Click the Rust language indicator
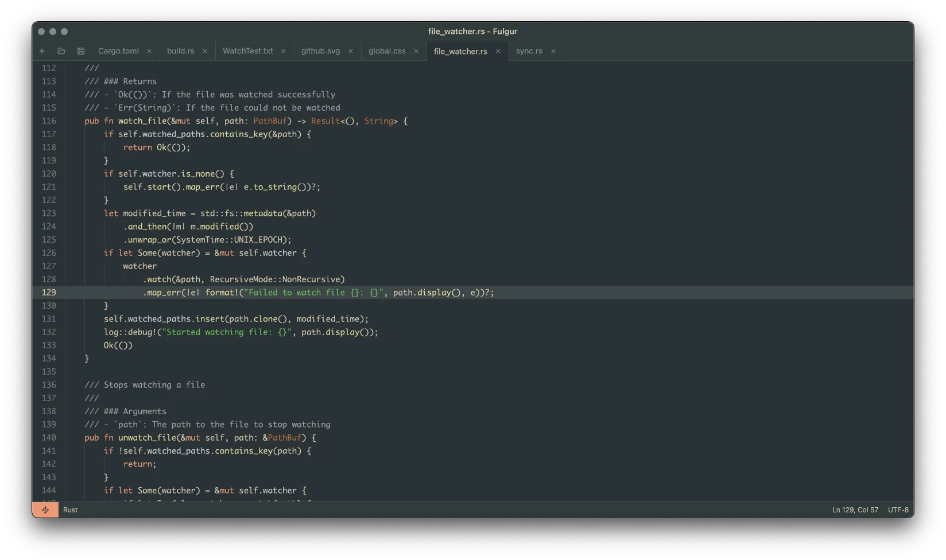The height and width of the screenshot is (560, 946). pyautogui.click(x=71, y=510)
